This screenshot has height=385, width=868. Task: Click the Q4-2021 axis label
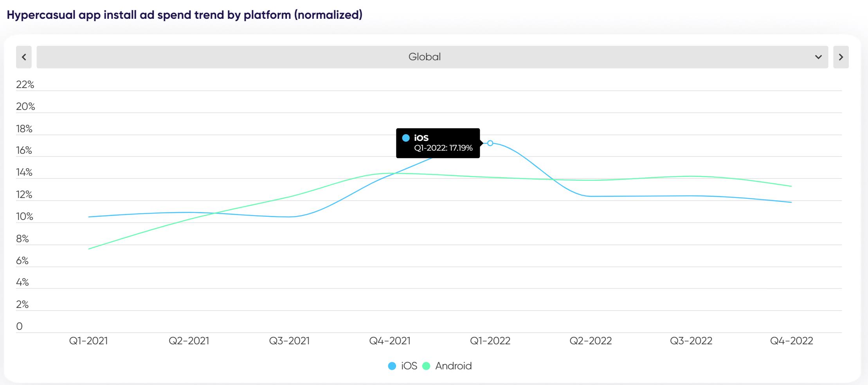point(390,341)
